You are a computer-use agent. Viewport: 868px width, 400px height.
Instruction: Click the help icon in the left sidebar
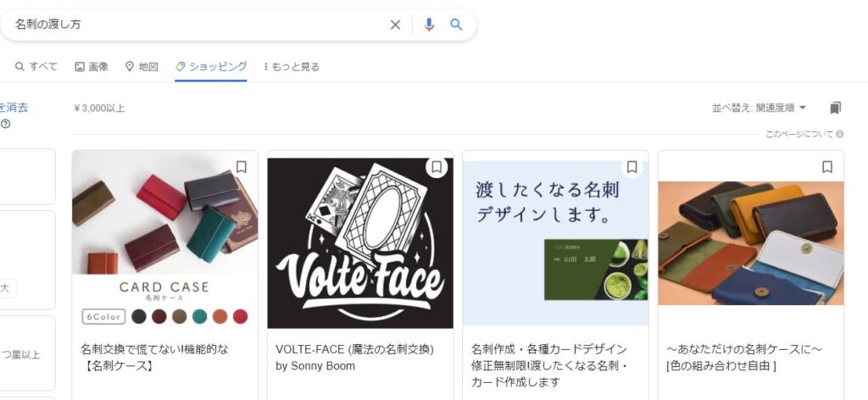(5, 124)
